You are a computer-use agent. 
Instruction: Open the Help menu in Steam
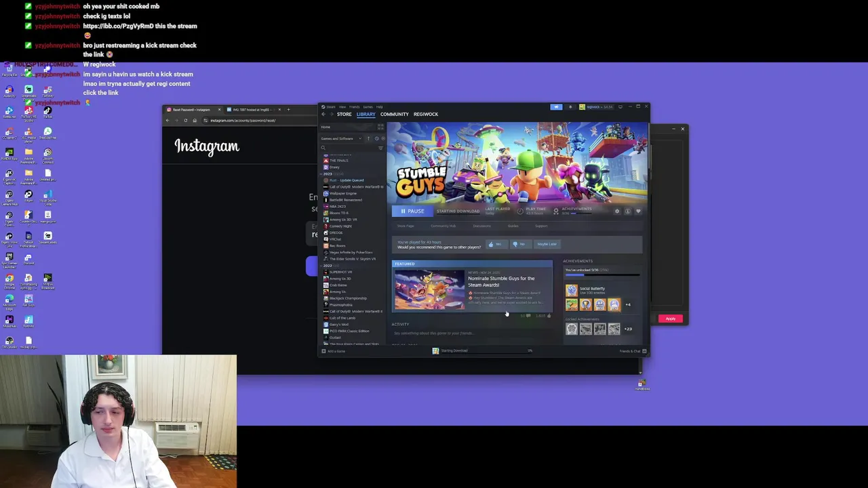tap(379, 106)
